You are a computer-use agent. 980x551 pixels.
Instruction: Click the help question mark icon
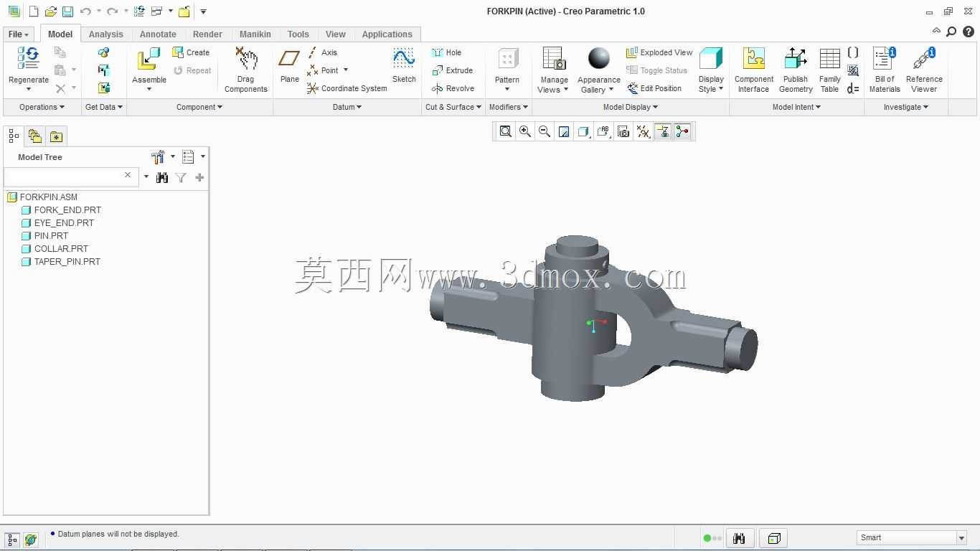click(968, 32)
